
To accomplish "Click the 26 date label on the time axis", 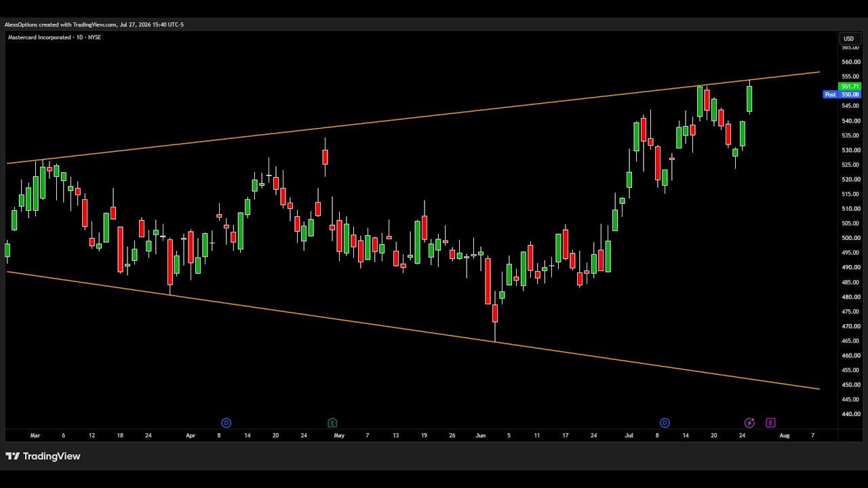I will pos(452,436).
